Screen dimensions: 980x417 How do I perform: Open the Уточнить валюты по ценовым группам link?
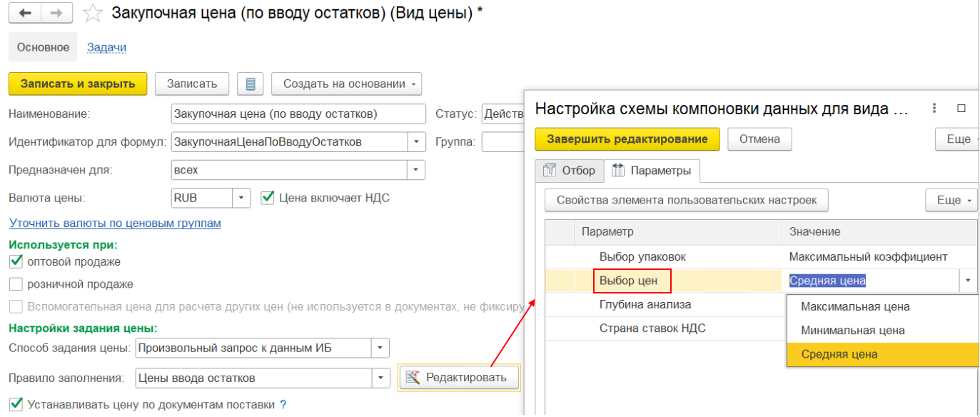tap(115, 223)
